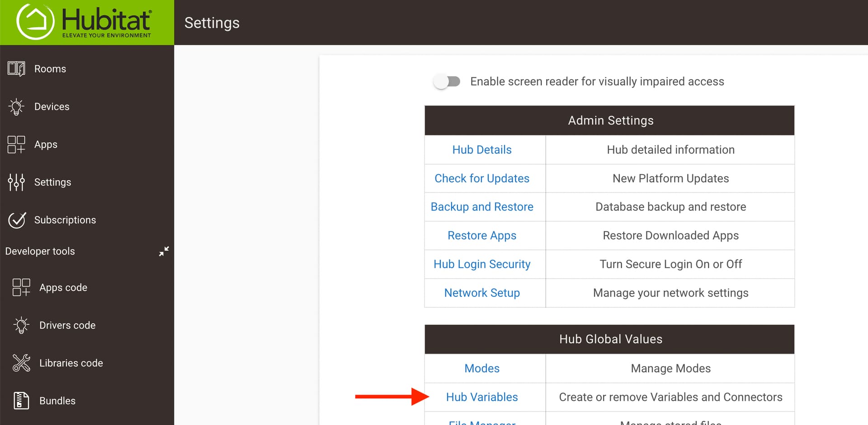Click the Admin Settings table header
This screenshot has height=425, width=868.
point(609,120)
